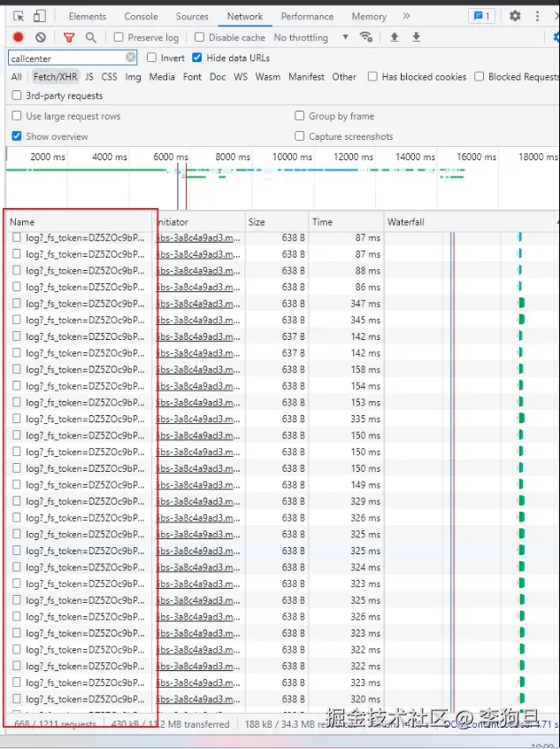Click the 86 ms time cell
Screen dimensions: 560x749
click(x=368, y=287)
